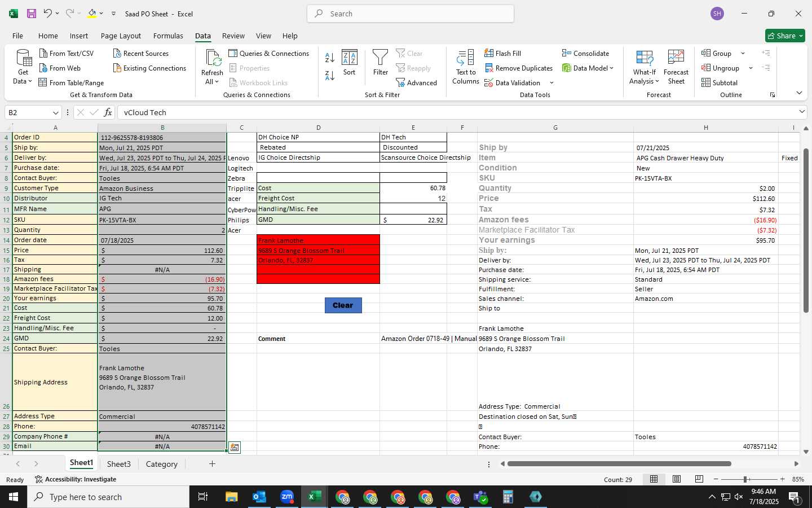This screenshot has width=812, height=508.
Task: Click Accessibility: Investigate status text
Action: [76, 479]
